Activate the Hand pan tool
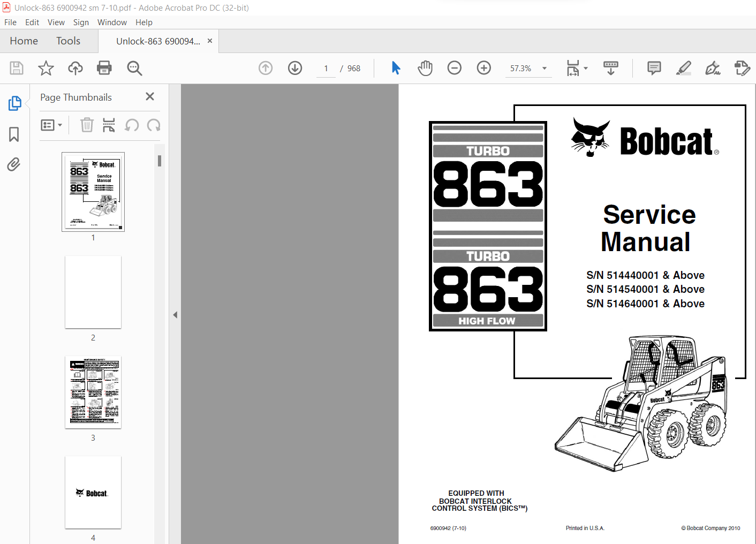Image resolution: width=756 pixels, height=544 pixels. pyautogui.click(x=425, y=68)
